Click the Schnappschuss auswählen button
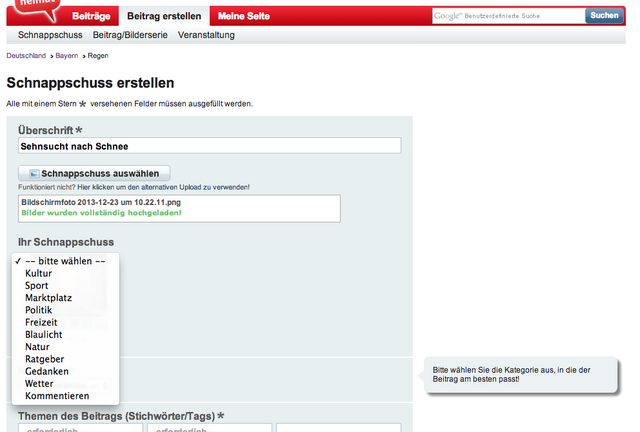This screenshot has height=432, width=640. pos(94,174)
